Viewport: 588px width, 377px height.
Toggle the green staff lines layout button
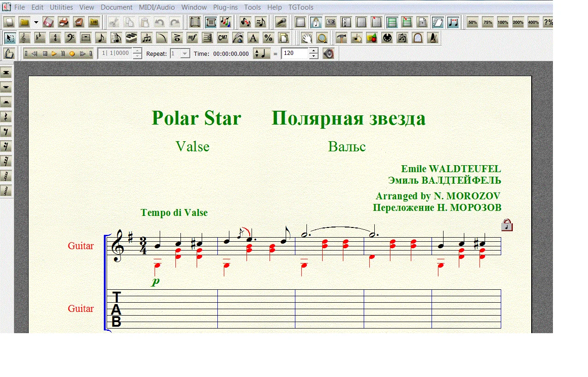tap(391, 22)
